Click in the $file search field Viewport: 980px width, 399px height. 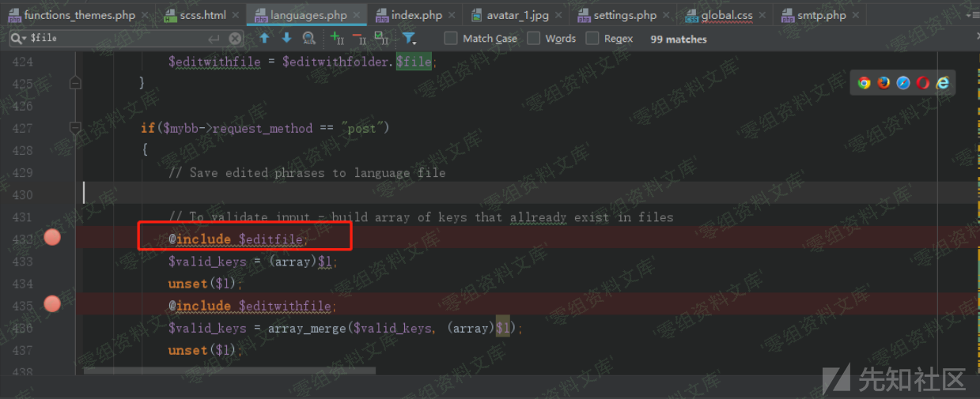tap(119, 38)
